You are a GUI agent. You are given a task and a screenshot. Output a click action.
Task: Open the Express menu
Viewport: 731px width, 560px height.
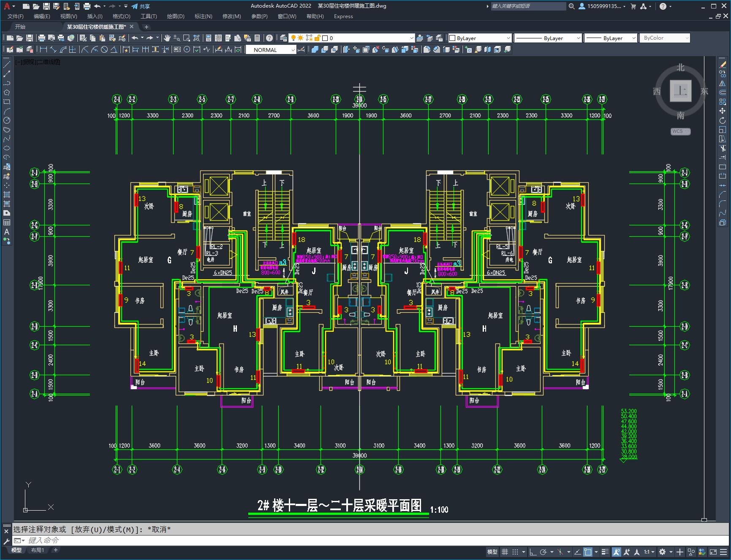tap(343, 16)
